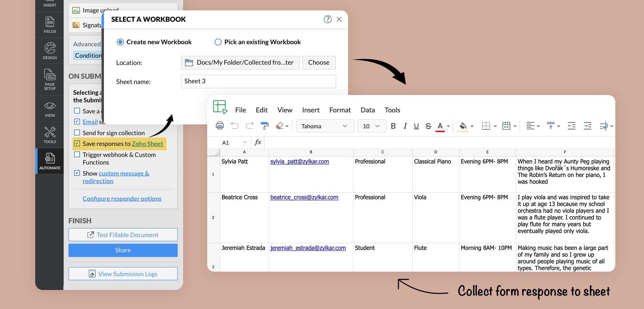The image size is (644, 309).
Task: Click the print icon in sheet toolbar
Action: (220, 126)
